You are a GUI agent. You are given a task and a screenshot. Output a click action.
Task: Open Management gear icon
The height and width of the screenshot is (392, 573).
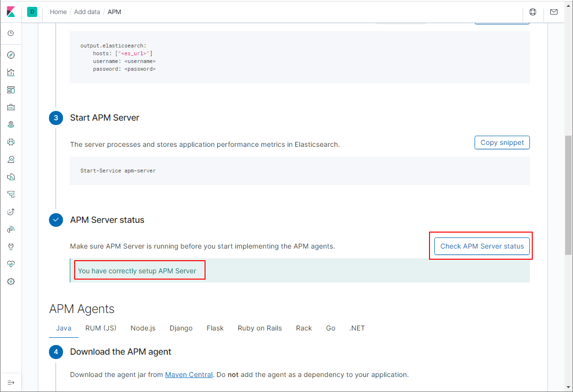point(11,282)
